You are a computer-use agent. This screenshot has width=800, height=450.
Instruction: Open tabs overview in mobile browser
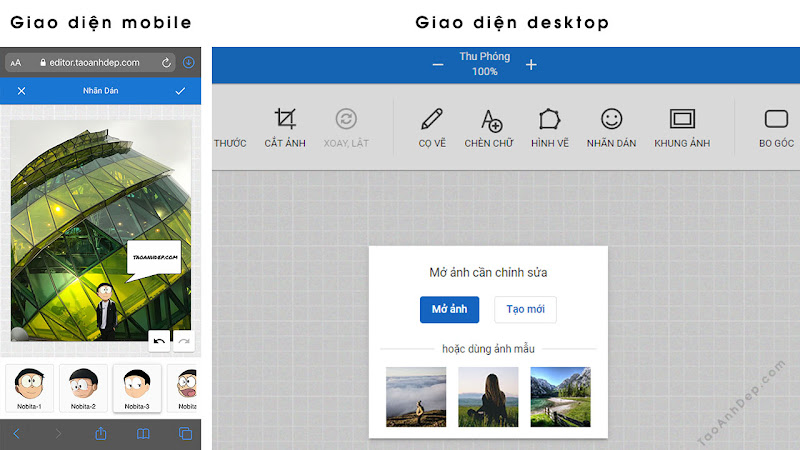coord(185,434)
